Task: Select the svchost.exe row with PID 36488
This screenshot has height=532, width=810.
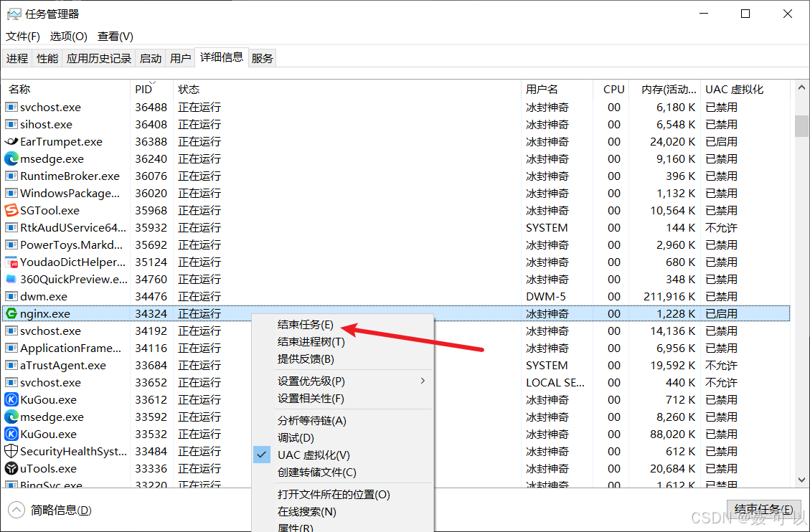Action: (396, 108)
